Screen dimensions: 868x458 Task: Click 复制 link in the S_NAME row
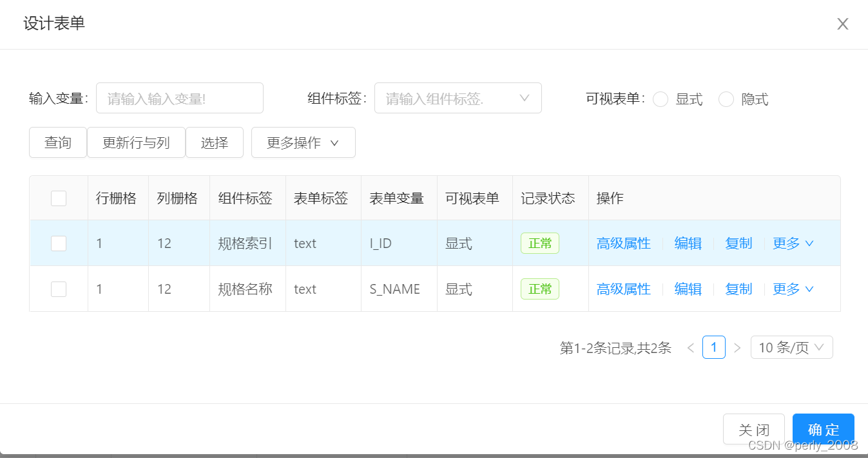tap(738, 289)
